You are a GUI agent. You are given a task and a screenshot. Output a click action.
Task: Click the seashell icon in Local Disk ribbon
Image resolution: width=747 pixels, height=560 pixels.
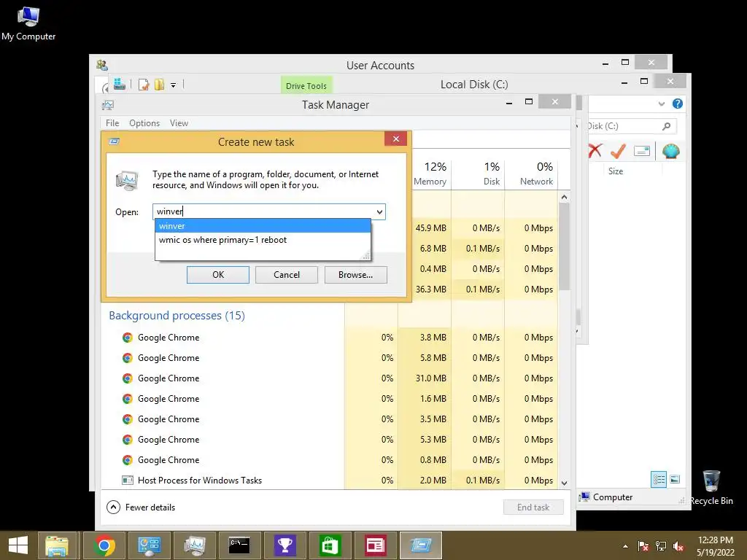(671, 152)
